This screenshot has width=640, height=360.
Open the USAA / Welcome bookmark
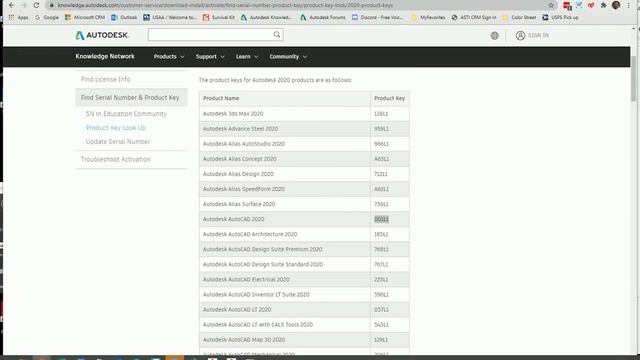pos(169,18)
